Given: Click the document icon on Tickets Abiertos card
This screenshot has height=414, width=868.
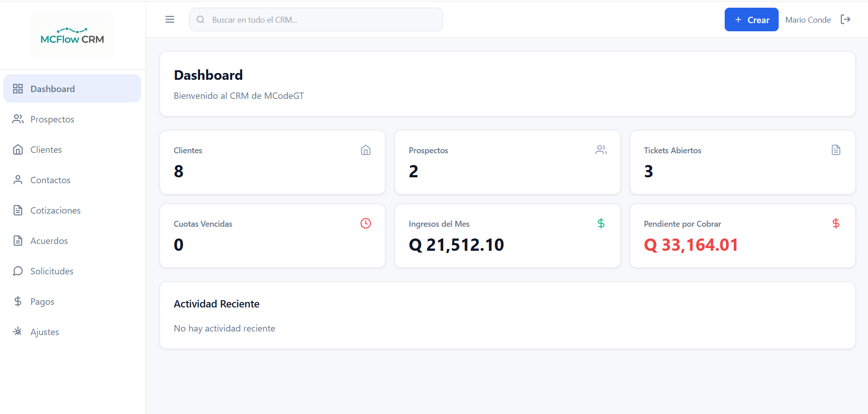Looking at the screenshot, I should [835, 150].
